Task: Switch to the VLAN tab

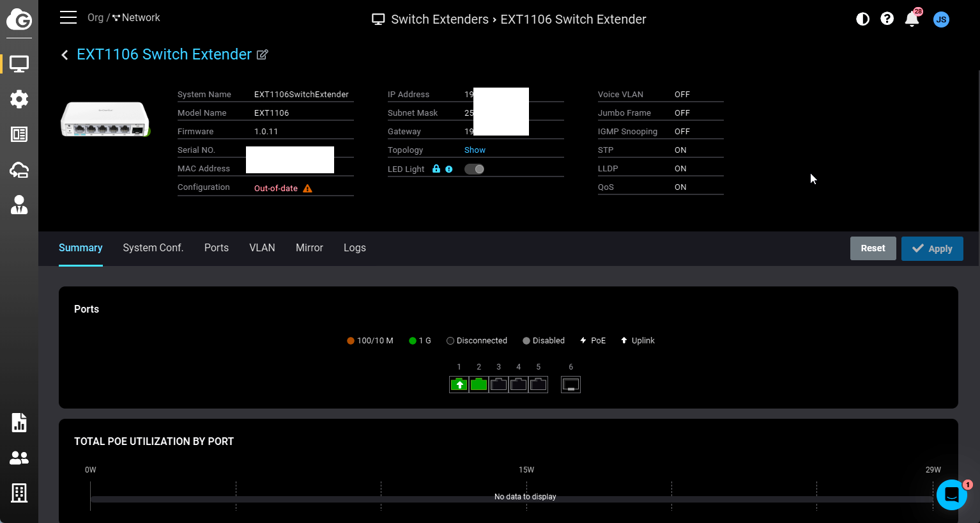Action: (x=262, y=248)
